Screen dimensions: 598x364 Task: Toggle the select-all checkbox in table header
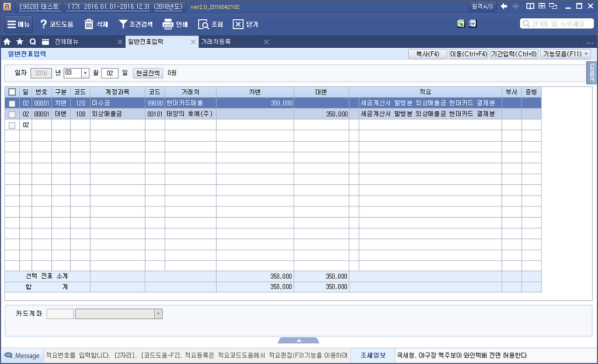[x=12, y=92]
